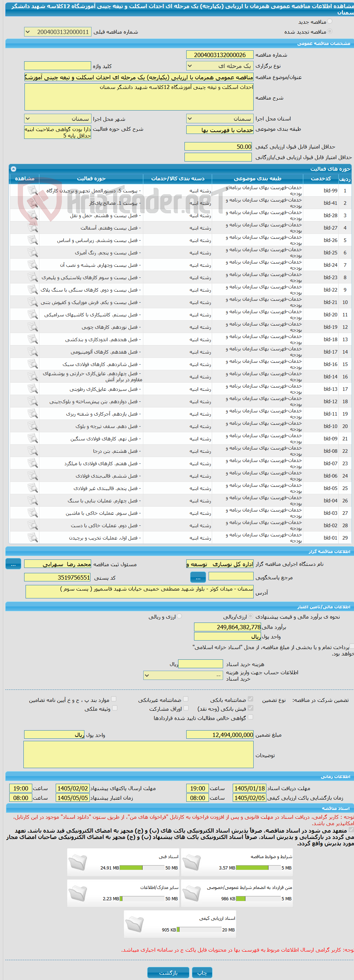Viewport: 354px width, 980px height.
Task: Click the شرایط و ضوابط مناقصه progress bar
Action: 258,868
